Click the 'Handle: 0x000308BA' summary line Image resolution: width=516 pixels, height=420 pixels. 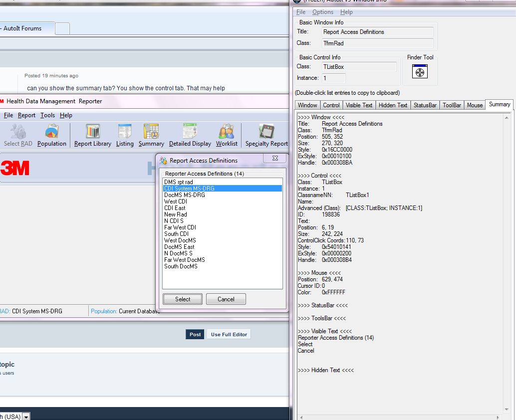pos(325,163)
